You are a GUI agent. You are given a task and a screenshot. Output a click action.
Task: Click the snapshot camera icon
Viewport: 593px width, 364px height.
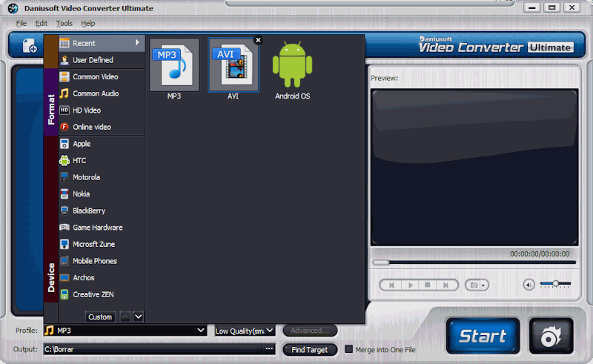[474, 285]
